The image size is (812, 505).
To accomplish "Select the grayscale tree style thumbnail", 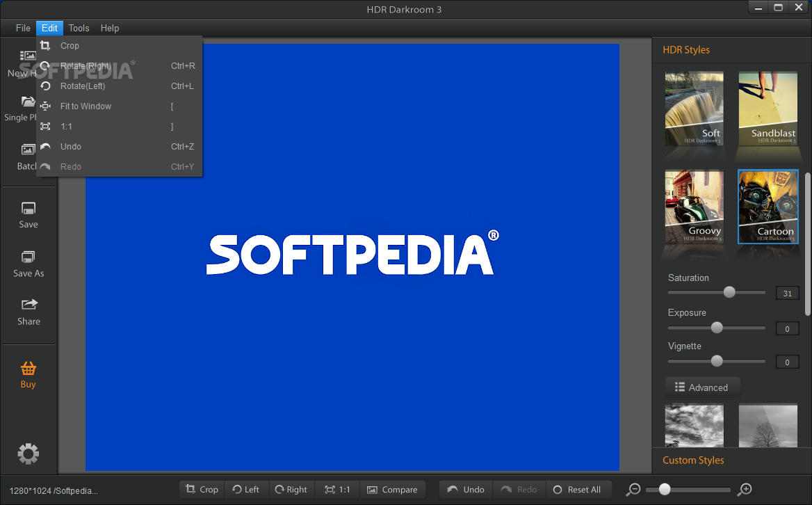I will [x=768, y=426].
